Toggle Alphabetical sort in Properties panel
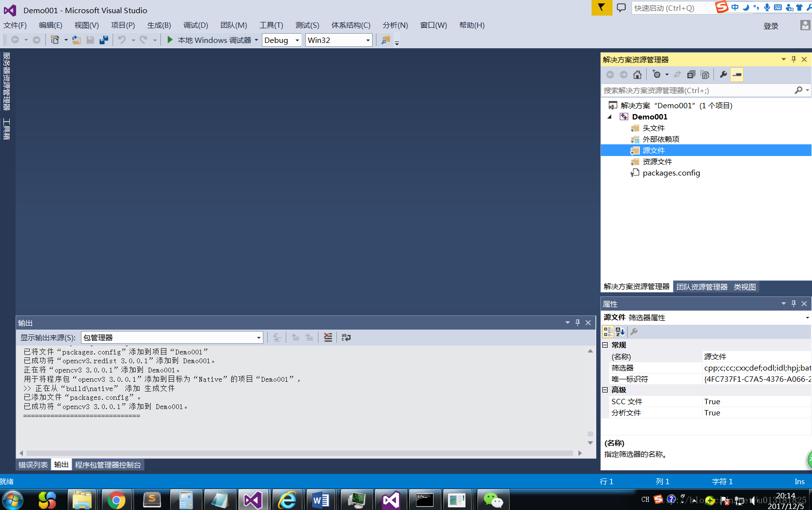Image resolution: width=812 pixels, height=510 pixels. pyautogui.click(x=620, y=332)
